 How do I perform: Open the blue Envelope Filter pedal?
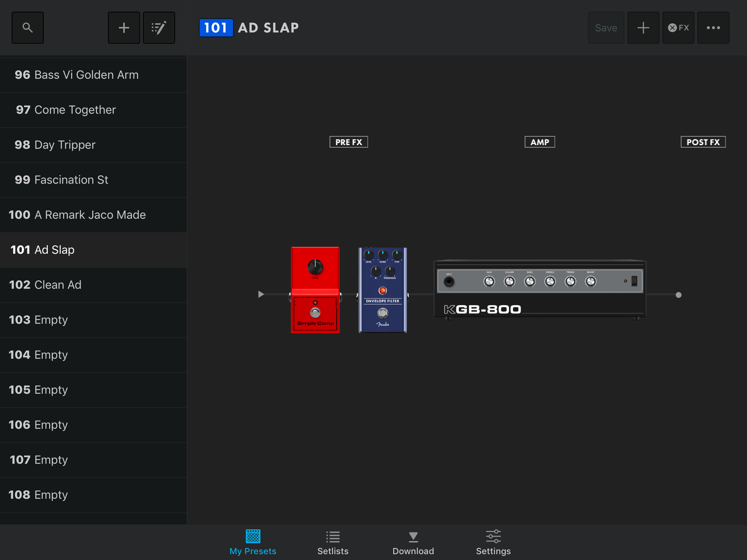[x=383, y=290]
